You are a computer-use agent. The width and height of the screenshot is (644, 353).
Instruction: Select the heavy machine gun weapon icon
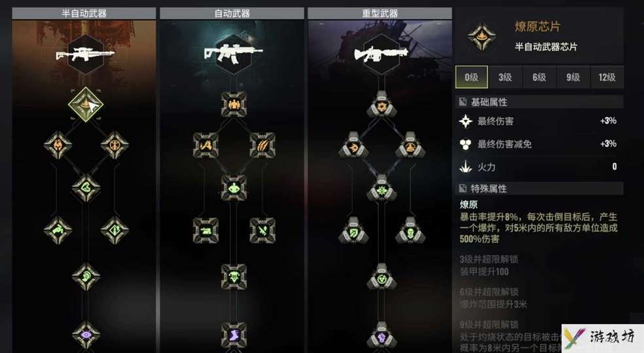pos(382,54)
